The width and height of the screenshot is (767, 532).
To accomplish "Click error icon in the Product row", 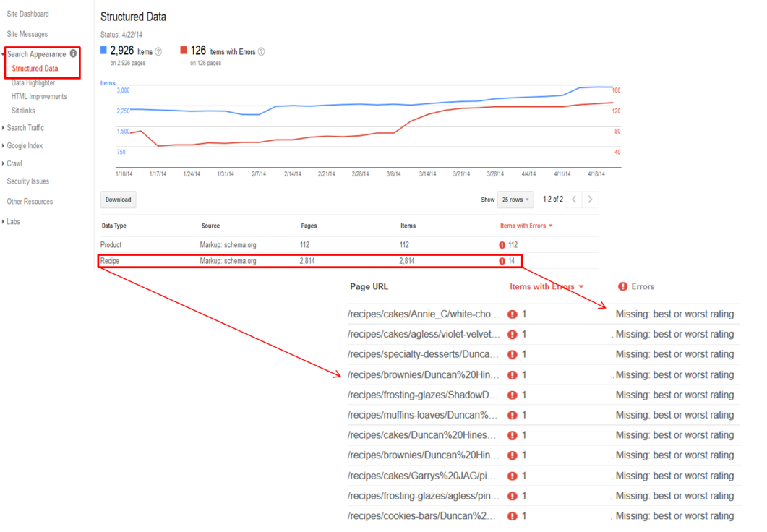I will (502, 245).
